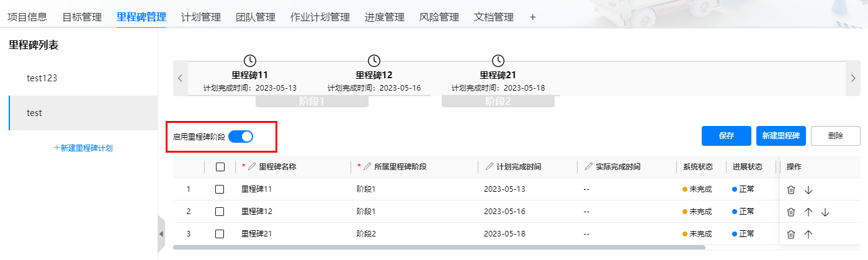Click the horizontal scrollbar under the table
Screen dimensions: 868x260
coord(439,247)
